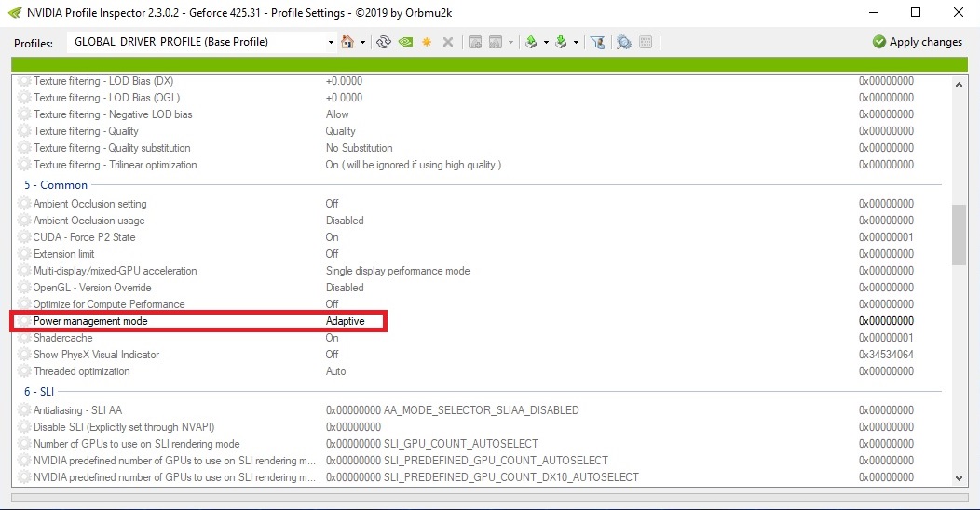Click the Apply changes button
Screen dimensions: 980x510
tap(918, 42)
